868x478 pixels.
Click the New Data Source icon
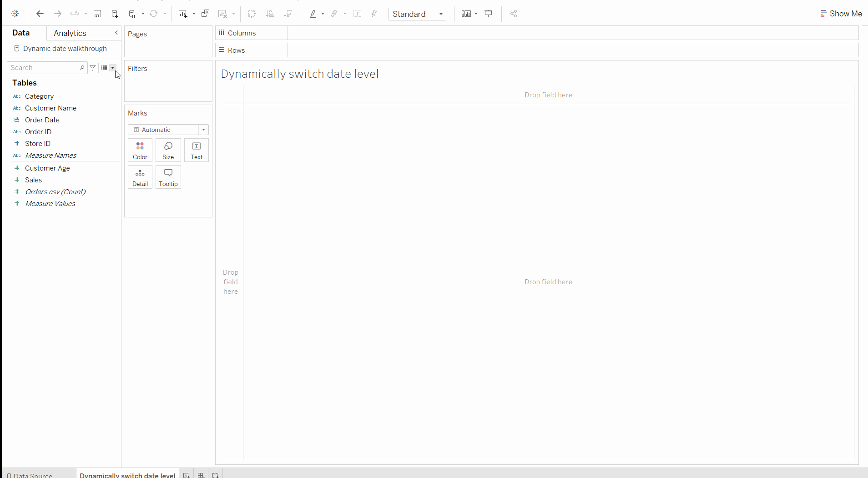[115, 14]
